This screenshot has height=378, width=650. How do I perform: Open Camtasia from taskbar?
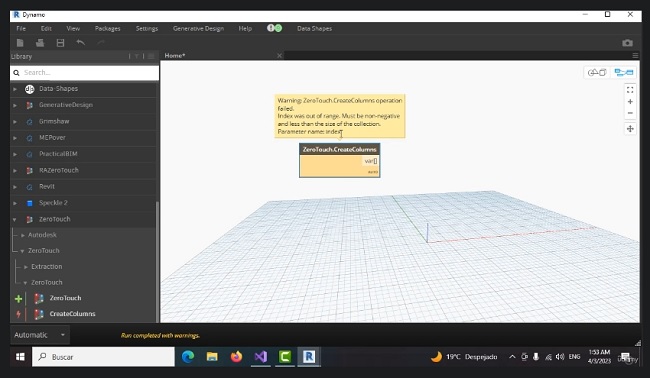285,356
